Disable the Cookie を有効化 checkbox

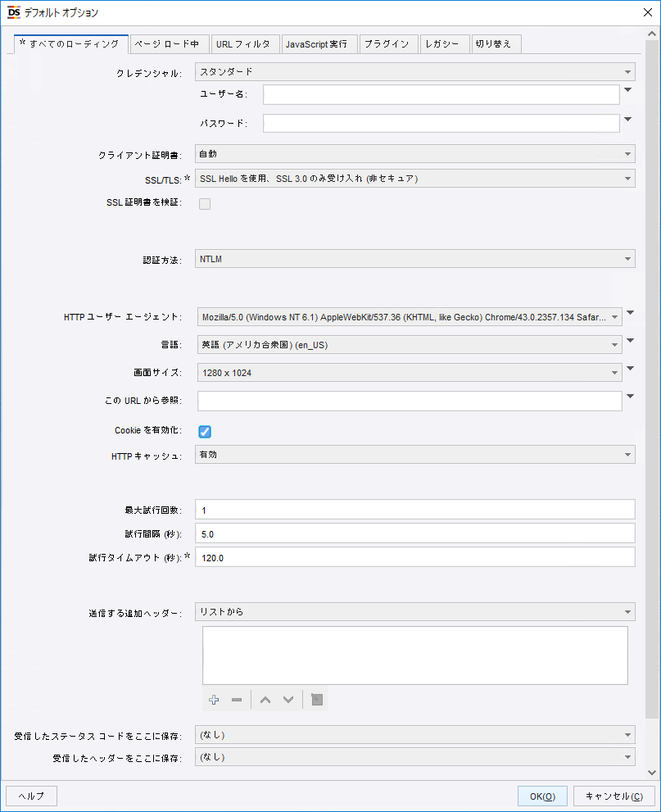coord(205,431)
